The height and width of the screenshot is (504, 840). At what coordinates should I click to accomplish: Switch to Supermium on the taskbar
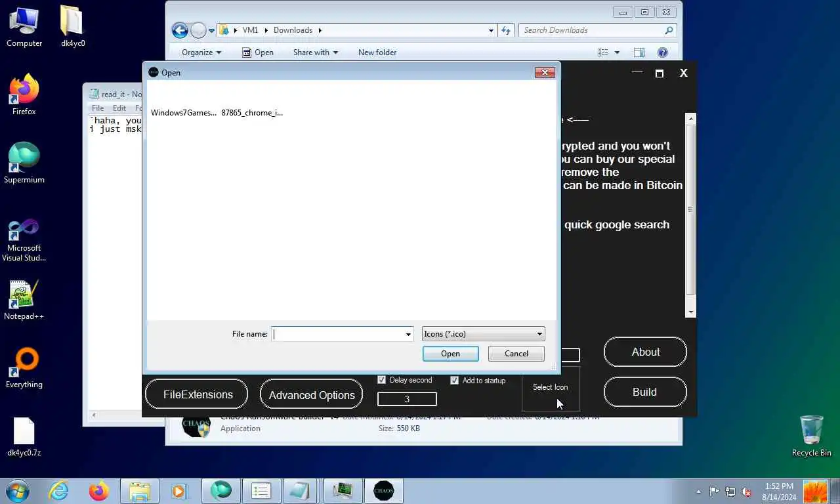point(221,491)
